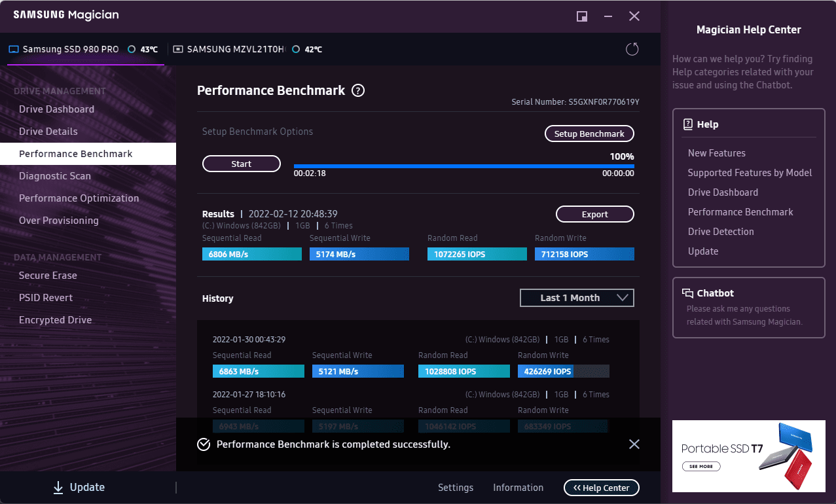Click the 712158 IOPS Random Write bar
Viewport: 836px width, 504px height.
(585, 254)
